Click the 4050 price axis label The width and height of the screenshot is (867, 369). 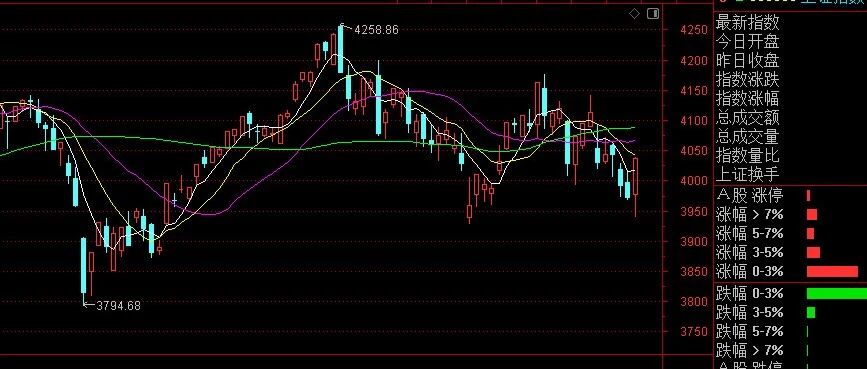click(695, 151)
